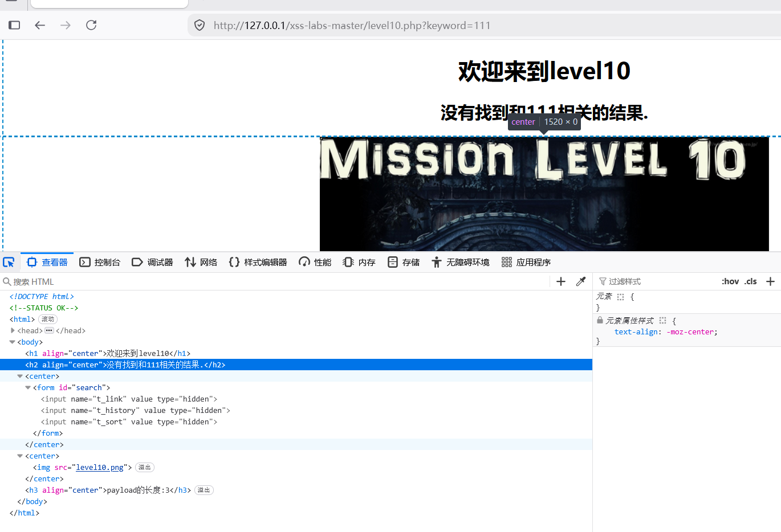Open the 控制台 console tab
The width and height of the screenshot is (781, 532).
100,262
